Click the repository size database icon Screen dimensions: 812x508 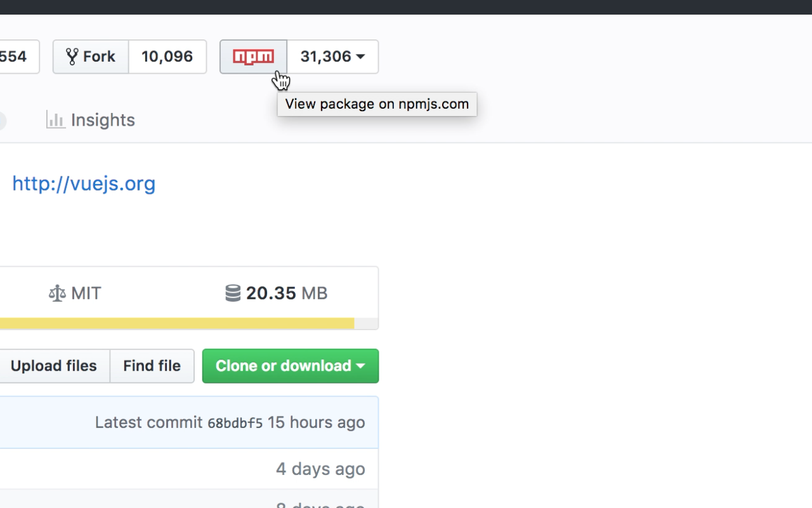[x=232, y=293]
